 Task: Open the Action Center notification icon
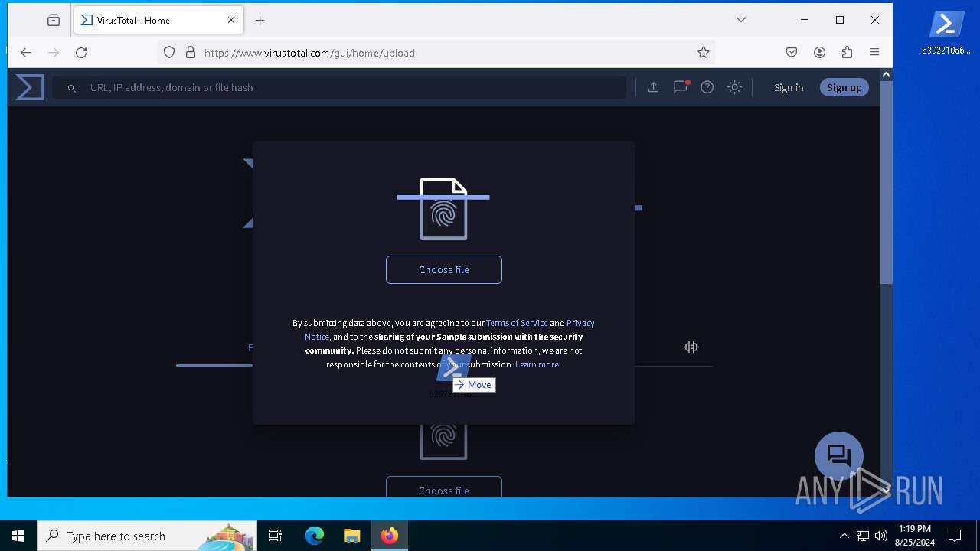[955, 536]
